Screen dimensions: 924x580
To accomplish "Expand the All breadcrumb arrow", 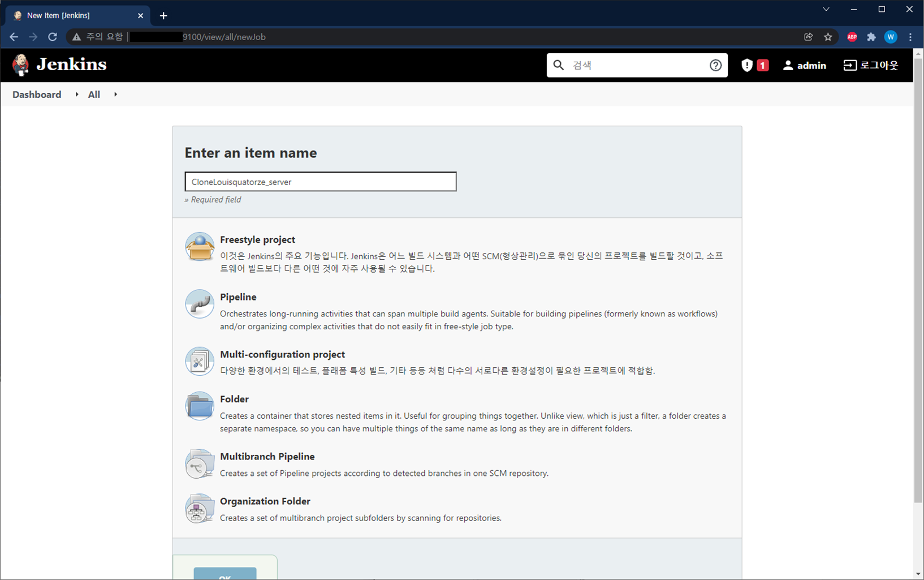I will coord(115,94).
